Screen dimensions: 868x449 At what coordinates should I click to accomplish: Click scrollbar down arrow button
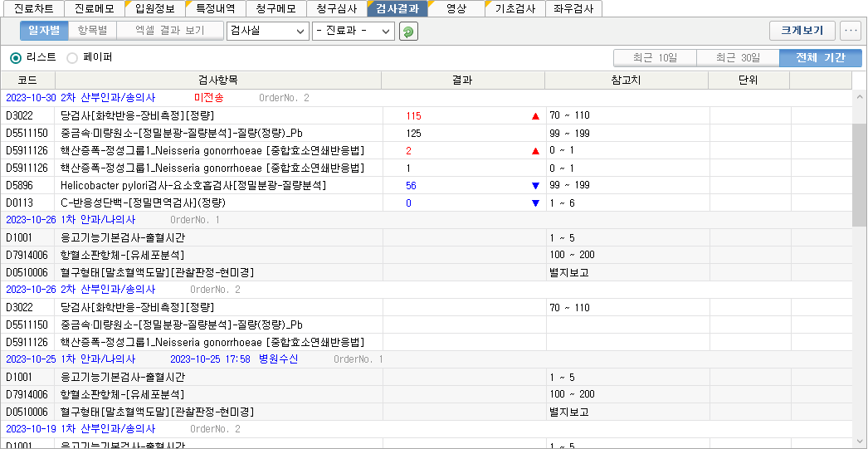click(x=860, y=442)
